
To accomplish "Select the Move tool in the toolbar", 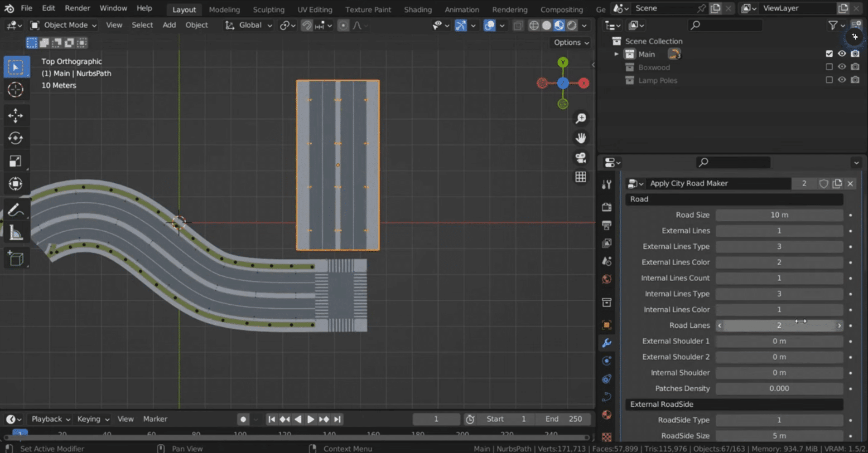I will pos(15,116).
